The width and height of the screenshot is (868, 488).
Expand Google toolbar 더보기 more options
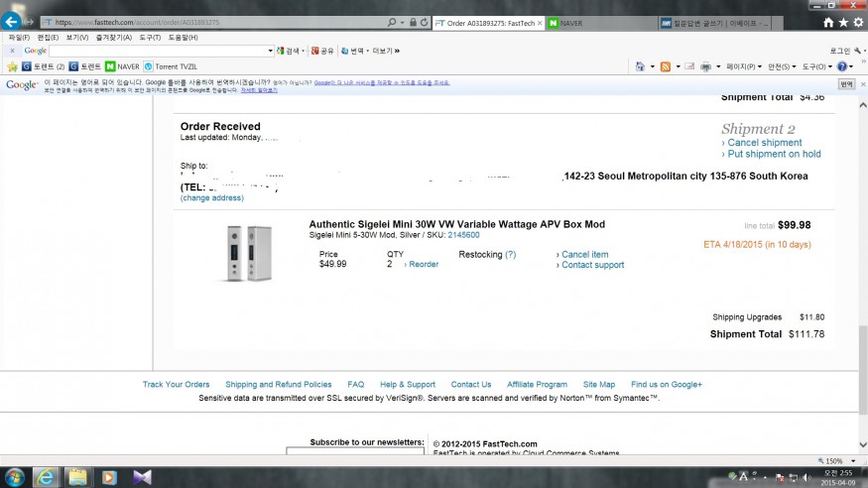[x=386, y=51]
